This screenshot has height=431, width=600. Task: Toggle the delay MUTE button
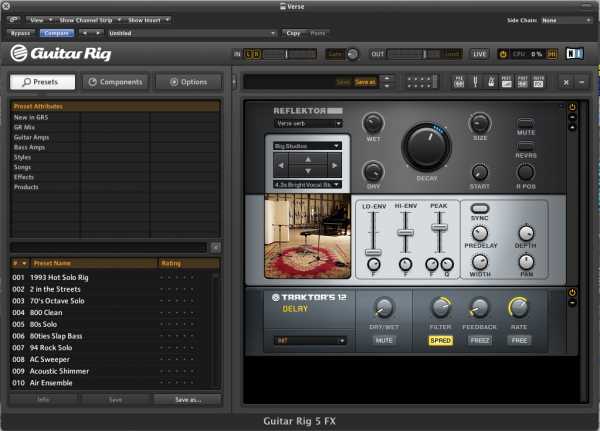click(384, 340)
